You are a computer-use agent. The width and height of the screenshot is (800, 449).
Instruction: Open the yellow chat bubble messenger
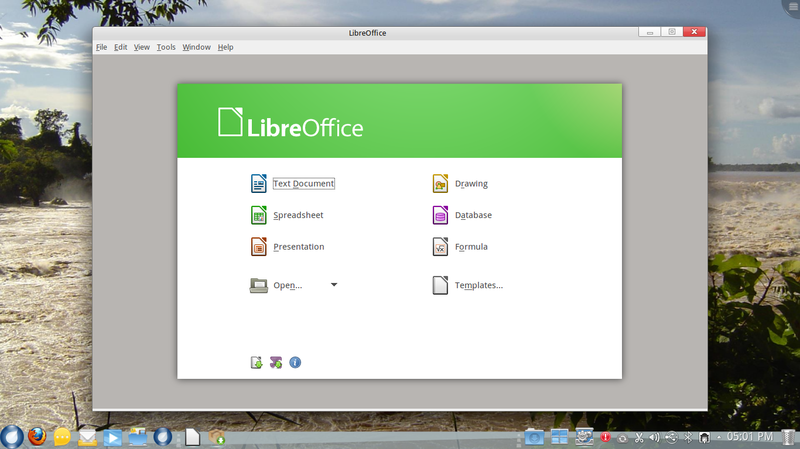point(62,438)
